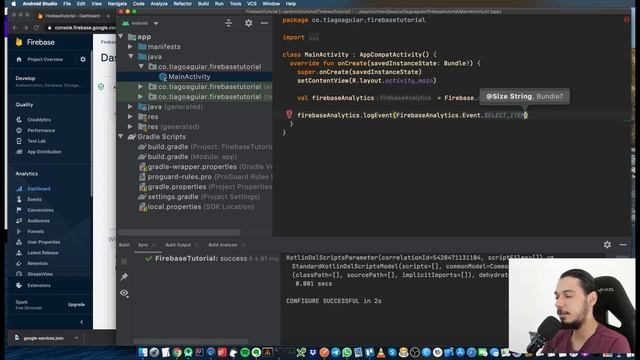Open Events in Firebase sidebar

(34, 199)
